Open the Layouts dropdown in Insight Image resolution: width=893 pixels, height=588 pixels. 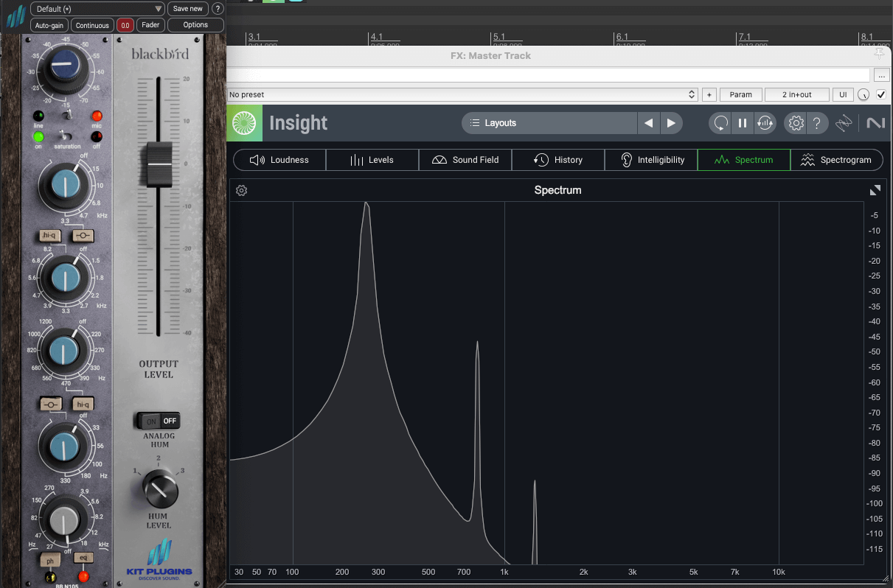[x=549, y=123]
